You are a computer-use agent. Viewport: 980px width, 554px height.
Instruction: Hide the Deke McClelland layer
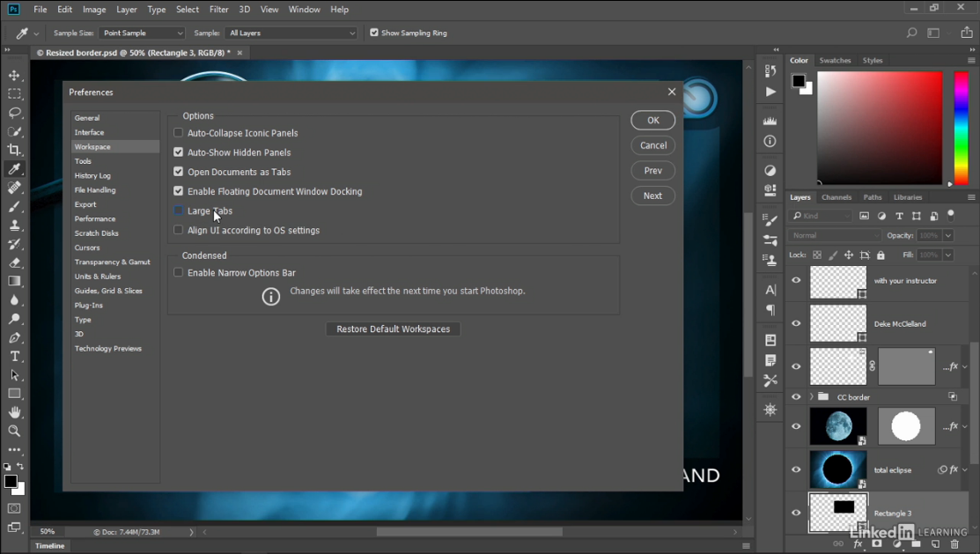(x=796, y=323)
